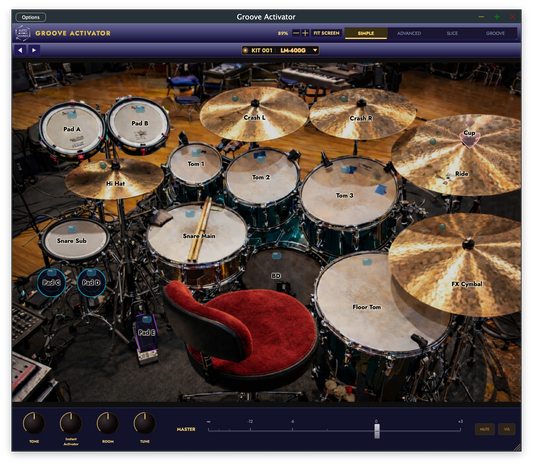Open the Options menu
The image size is (533, 465).
(31, 17)
